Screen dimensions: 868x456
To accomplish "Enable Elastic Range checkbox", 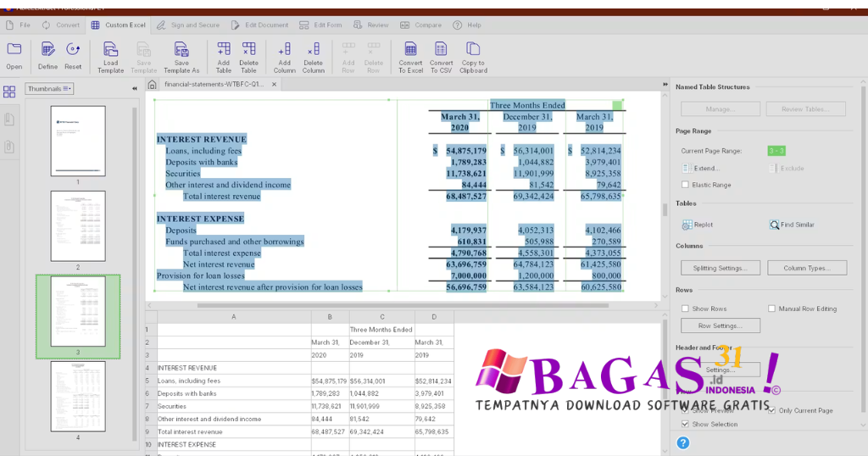I will 685,185.
